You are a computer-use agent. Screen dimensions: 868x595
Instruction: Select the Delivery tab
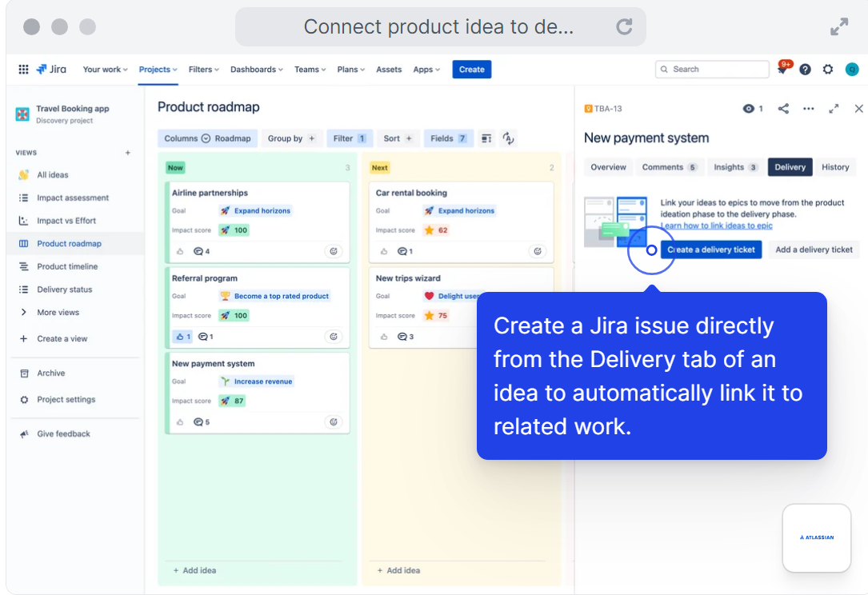click(x=790, y=167)
